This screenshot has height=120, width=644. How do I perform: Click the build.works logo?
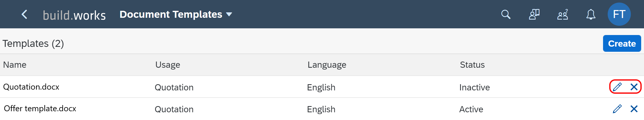74,15
